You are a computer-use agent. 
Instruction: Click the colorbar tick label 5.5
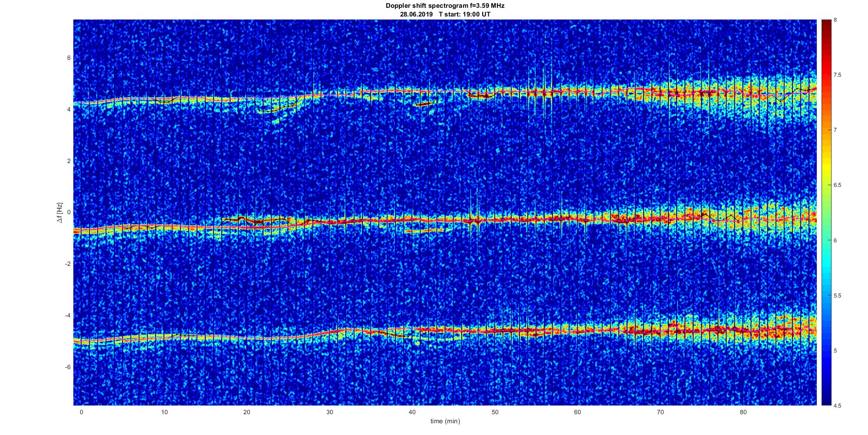(x=838, y=296)
